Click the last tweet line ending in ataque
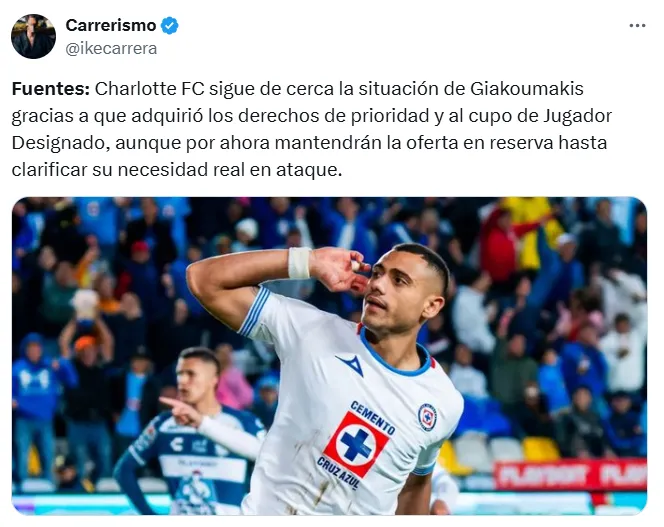The image size is (664, 527). pyautogui.click(x=177, y=170)
